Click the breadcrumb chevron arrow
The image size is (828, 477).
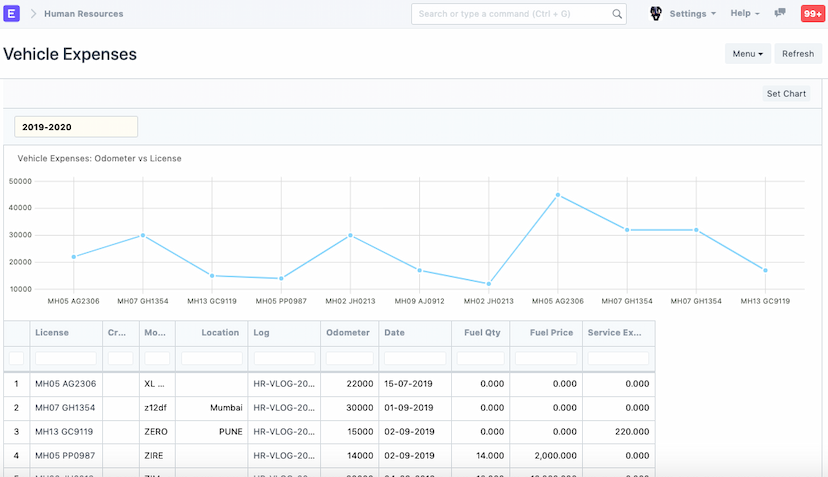(33, 14)
